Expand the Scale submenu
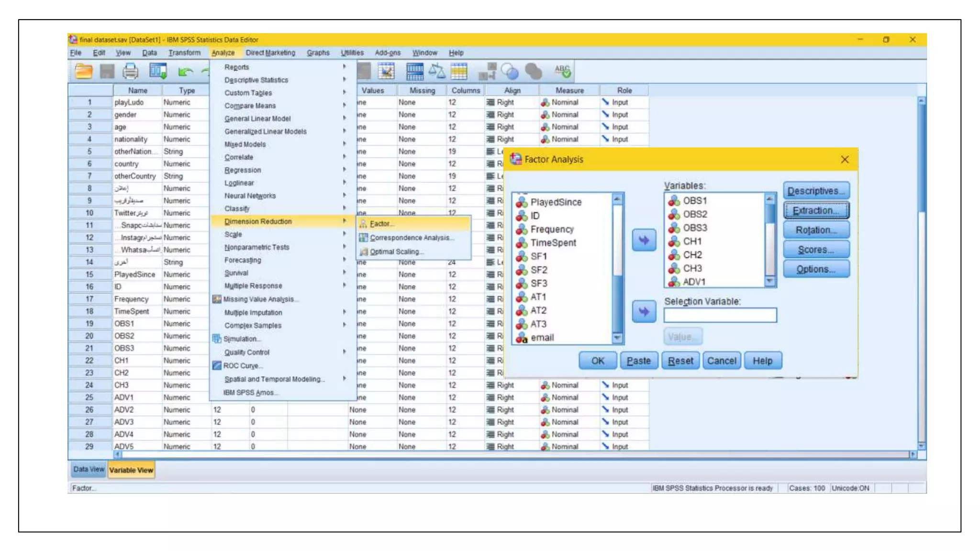The image size is (980, 551). pos(233,234)
